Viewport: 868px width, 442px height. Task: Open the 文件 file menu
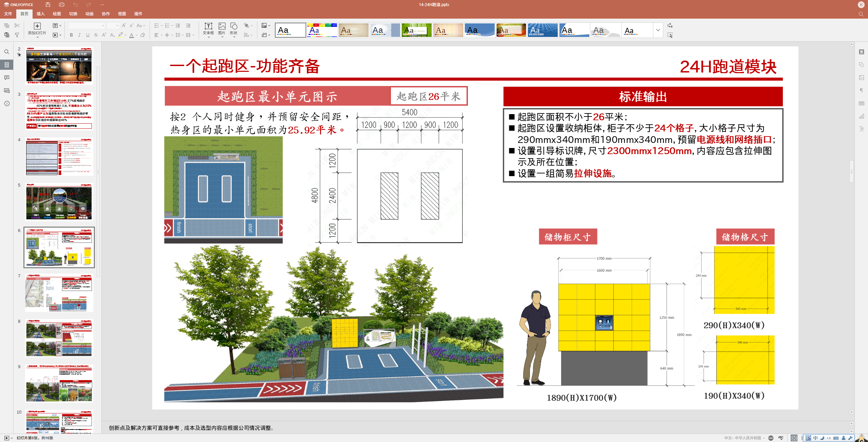(x=8, y=14)
